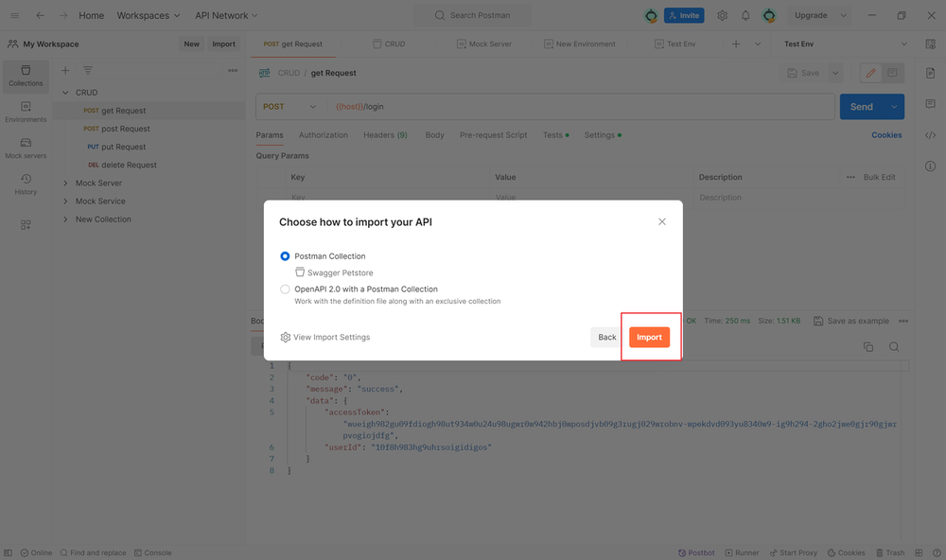Open the Collections sidebar panel
Image resolution: width=946 pixels, height=560 pixels.
[26, 76]
